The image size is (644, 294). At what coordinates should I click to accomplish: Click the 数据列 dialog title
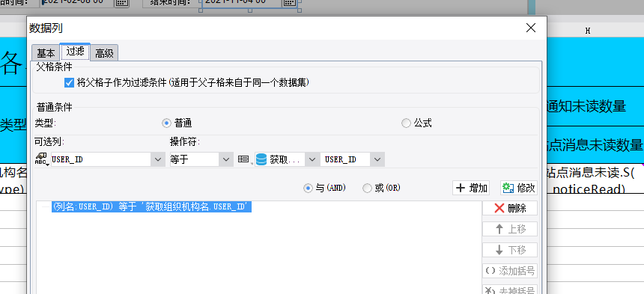point(46,28)
